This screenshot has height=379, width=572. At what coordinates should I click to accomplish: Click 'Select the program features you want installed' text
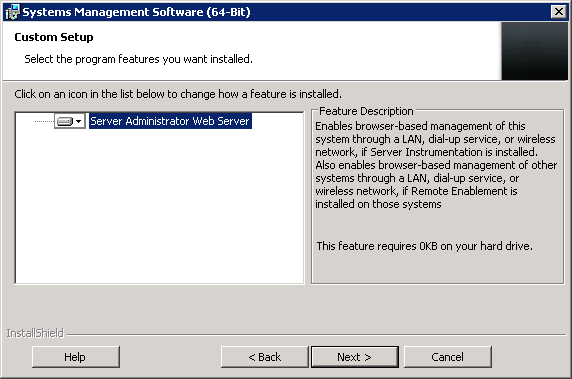click(138, 59)
